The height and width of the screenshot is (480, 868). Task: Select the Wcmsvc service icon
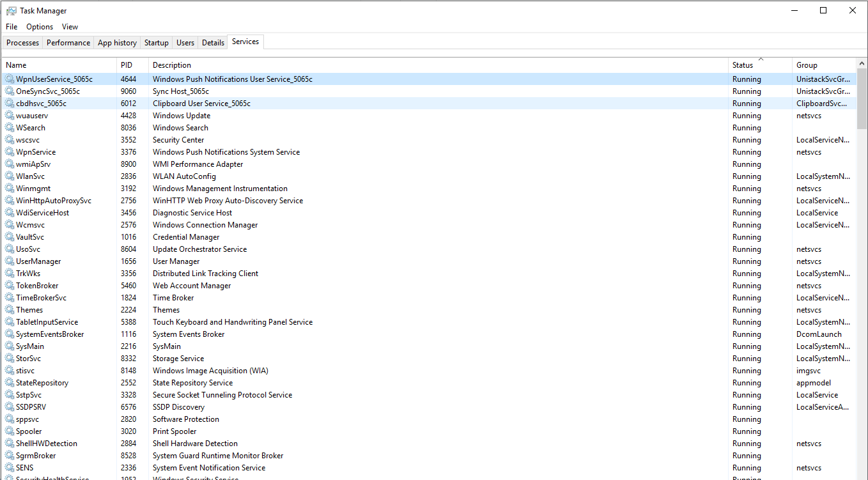point(10,225)
